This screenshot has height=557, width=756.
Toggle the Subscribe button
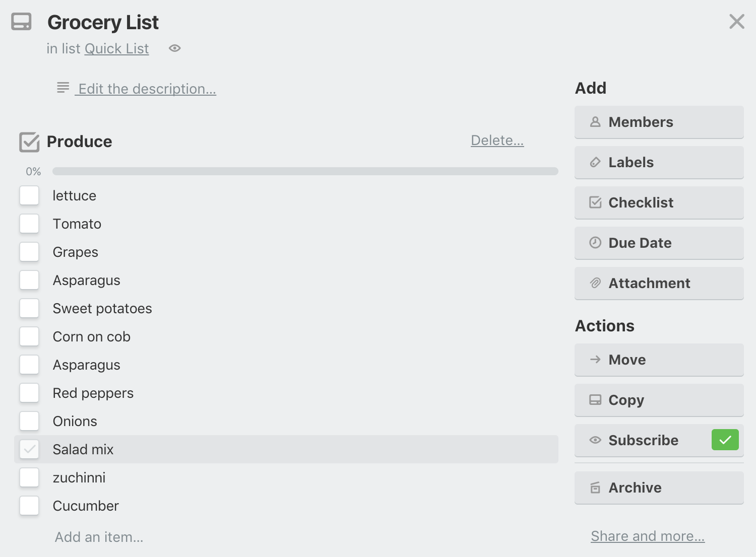(x=659, y=440)
